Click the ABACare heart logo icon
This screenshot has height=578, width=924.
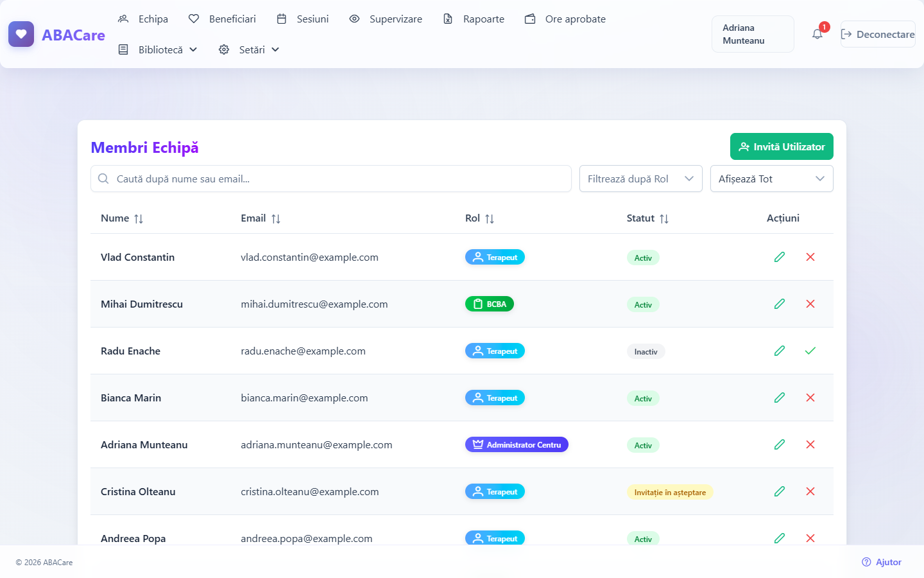pos(21,34)
